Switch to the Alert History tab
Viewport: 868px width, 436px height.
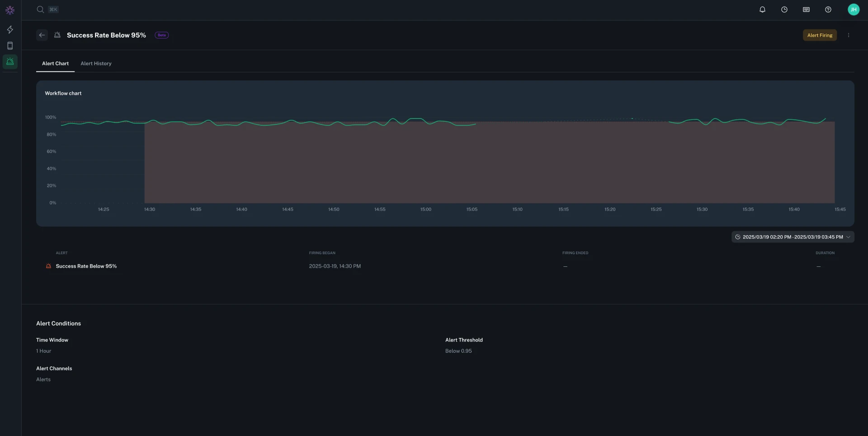[96, 63]
